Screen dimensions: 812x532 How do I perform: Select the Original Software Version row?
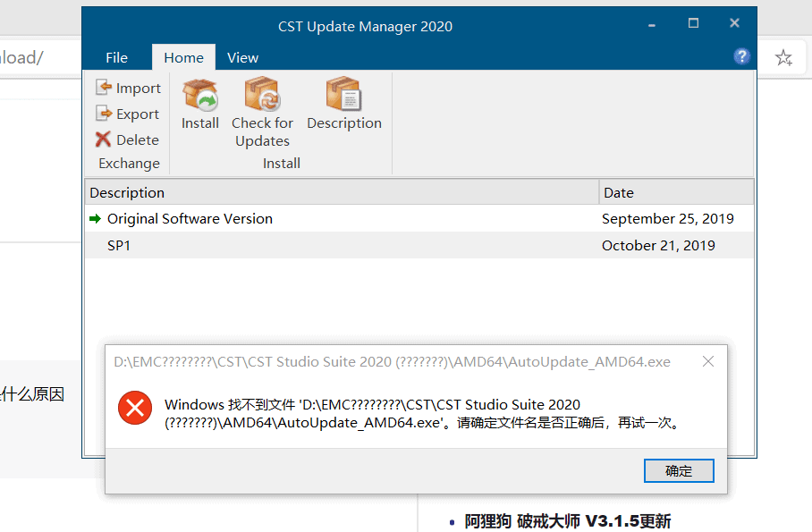(419, 218)
